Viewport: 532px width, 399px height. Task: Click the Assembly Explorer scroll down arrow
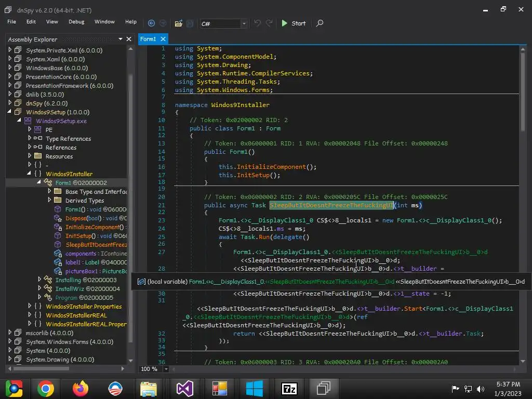pyautogui.click(x=130, y=361)
